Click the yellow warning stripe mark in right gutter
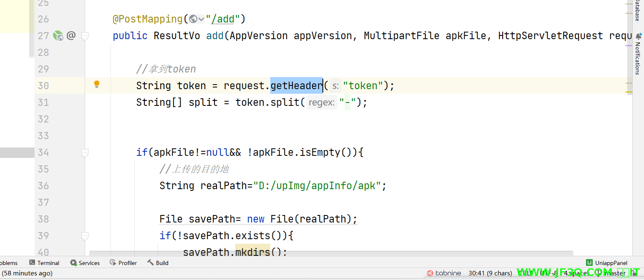The width and height of the screenshot is (644, 280). (629, 92)
